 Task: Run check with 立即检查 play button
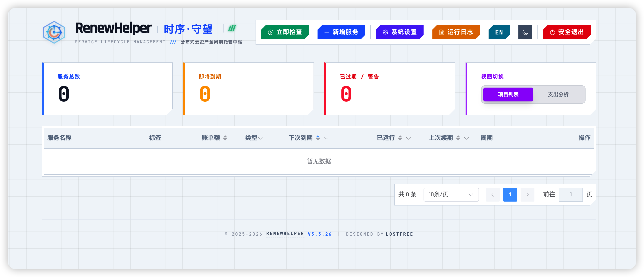coord(285,32)
